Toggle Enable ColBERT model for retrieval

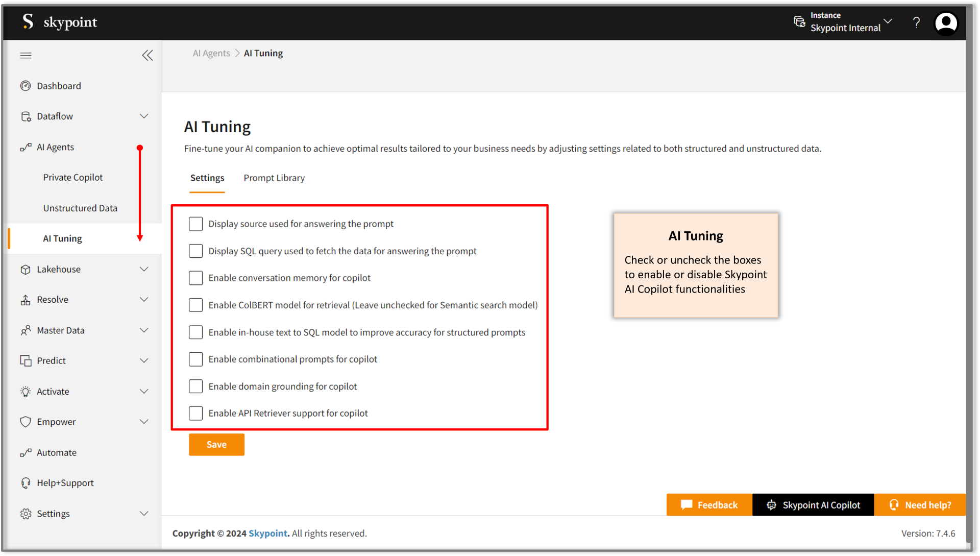(195, 305)
